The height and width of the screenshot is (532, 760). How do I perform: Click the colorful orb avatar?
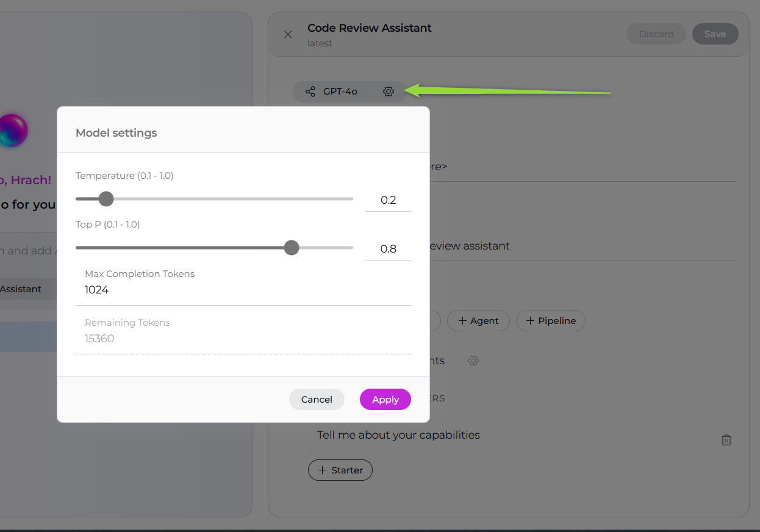point(12,130)
